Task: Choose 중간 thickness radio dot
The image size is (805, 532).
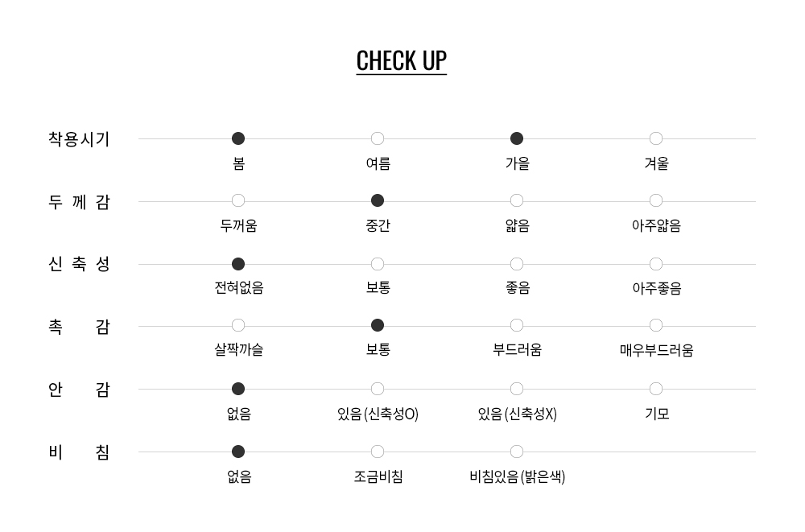Action: (x=378, y=200)
